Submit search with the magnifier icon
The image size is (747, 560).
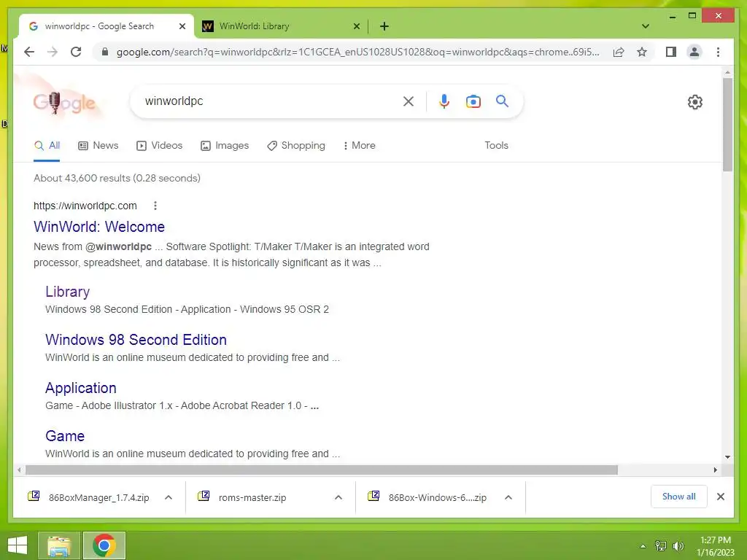coord(502,101)
